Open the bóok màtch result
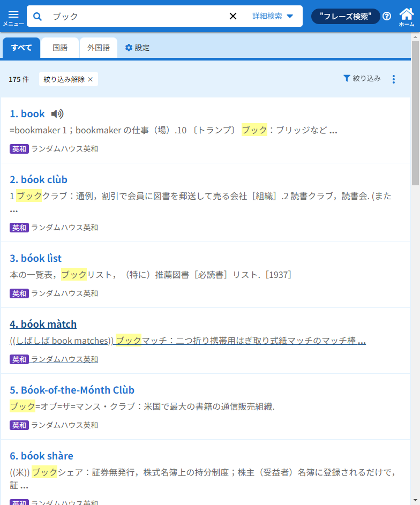Viewport: 420px width, 505px height. 43,324
